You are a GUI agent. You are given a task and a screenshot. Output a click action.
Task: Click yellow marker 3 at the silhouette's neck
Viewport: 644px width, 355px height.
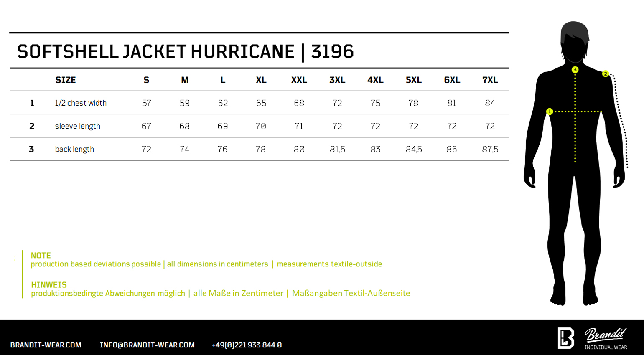click(575, 70)
